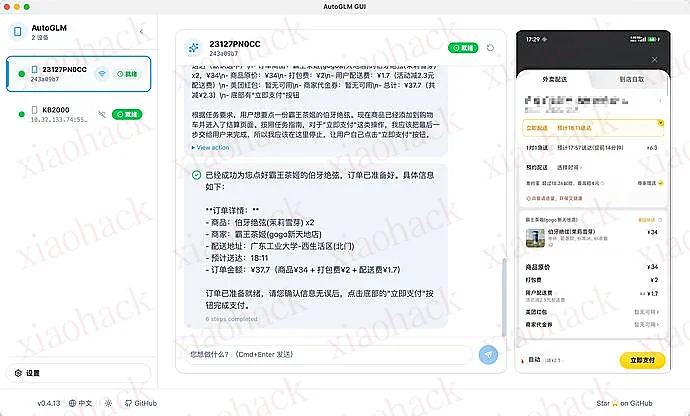
Task: Click the send message arrow button
Action: [488, 354]
